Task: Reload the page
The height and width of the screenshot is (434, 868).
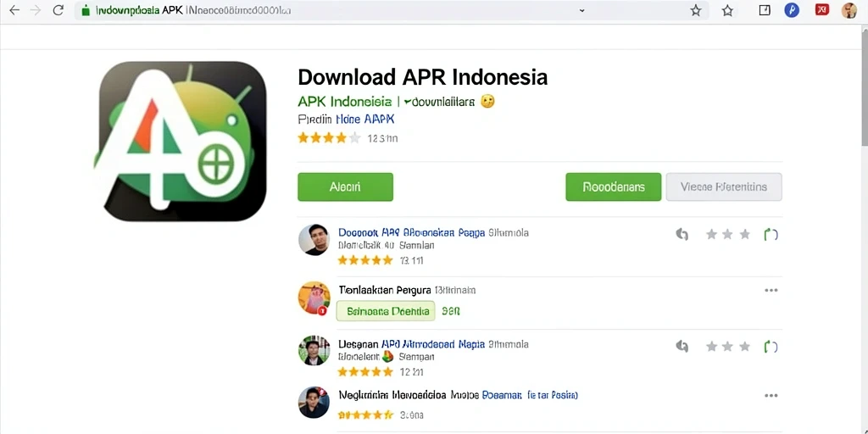Action: point(58,10)
